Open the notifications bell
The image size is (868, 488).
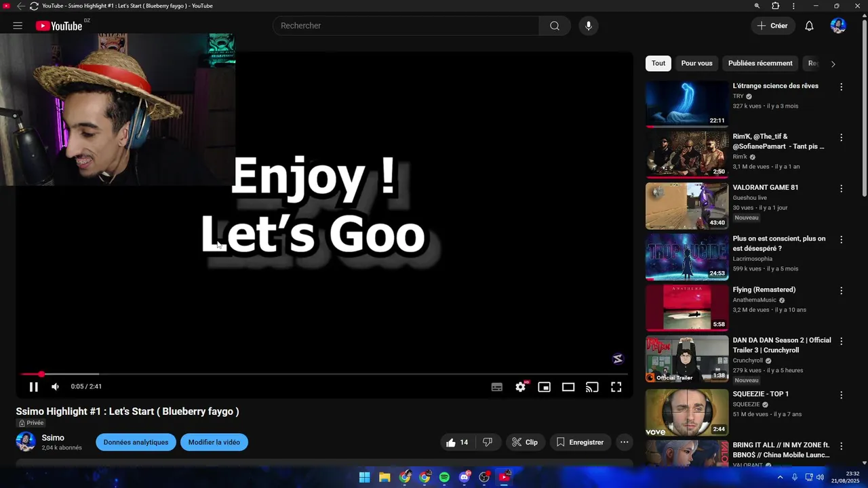click(x=809, y=26)
